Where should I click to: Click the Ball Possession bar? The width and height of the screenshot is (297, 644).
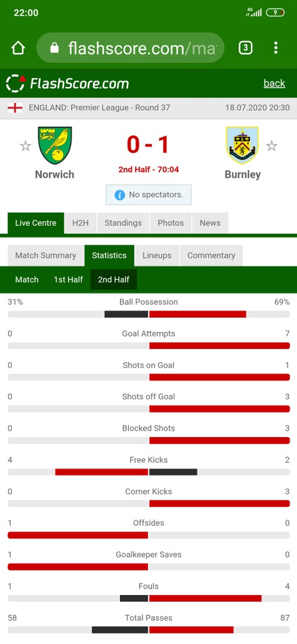[148, 314]
